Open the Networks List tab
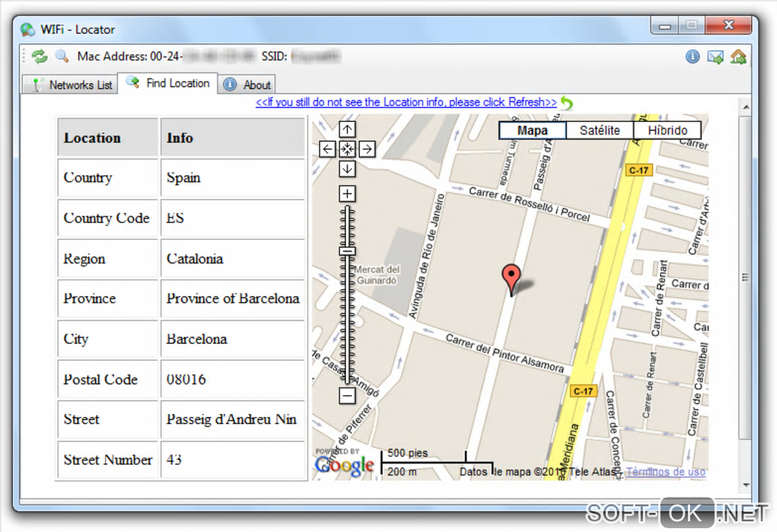This screenshot has width=777, height=532. (70, 84)
